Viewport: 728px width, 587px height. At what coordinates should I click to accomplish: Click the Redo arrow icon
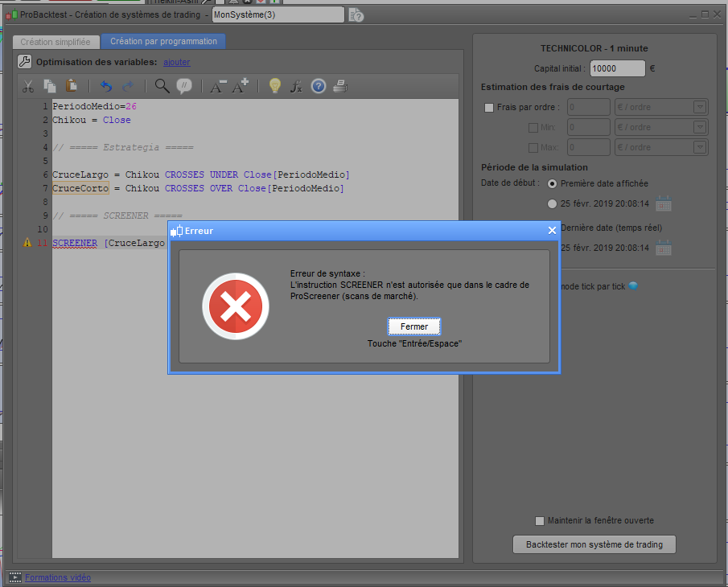[x=128, y=86]
